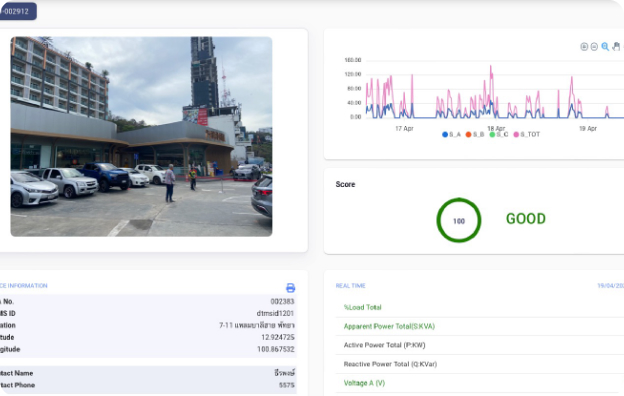Print the device information card
Screen dimensions: 624x396
[291, 288]
